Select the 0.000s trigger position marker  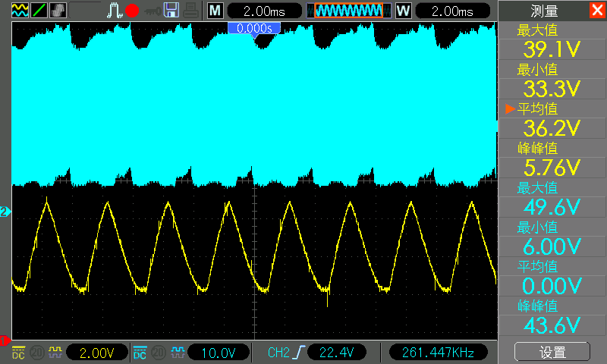coord(254,29)
